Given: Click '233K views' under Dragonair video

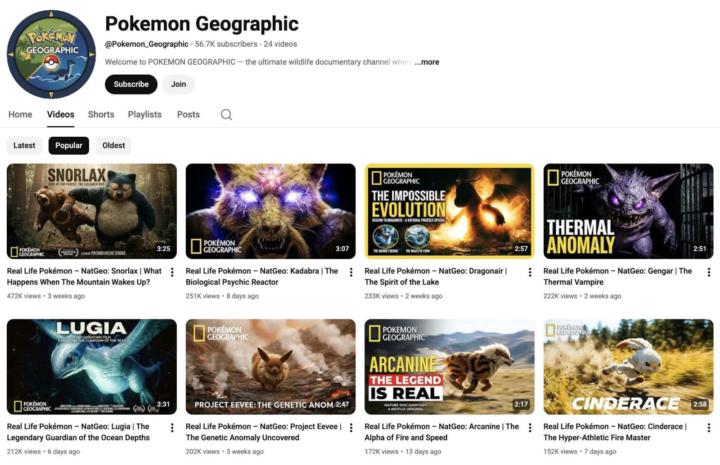Looking at the screenshot, I should [382, 296].
